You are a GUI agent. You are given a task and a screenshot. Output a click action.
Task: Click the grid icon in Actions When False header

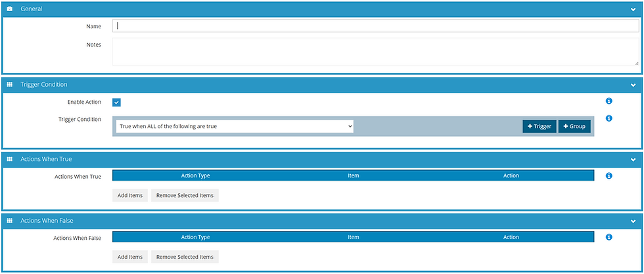pos(10,221)
